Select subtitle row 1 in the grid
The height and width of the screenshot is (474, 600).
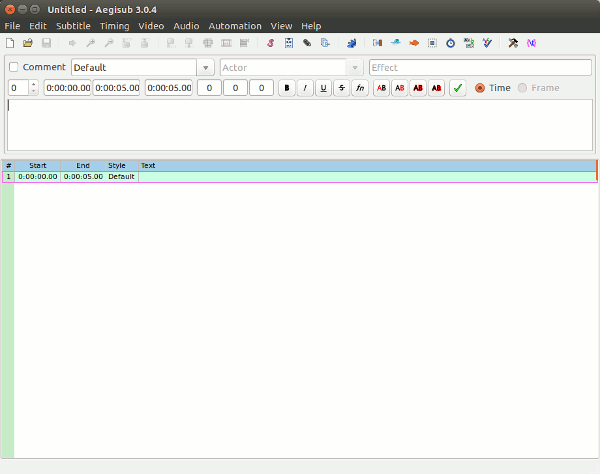coord(299,177)
